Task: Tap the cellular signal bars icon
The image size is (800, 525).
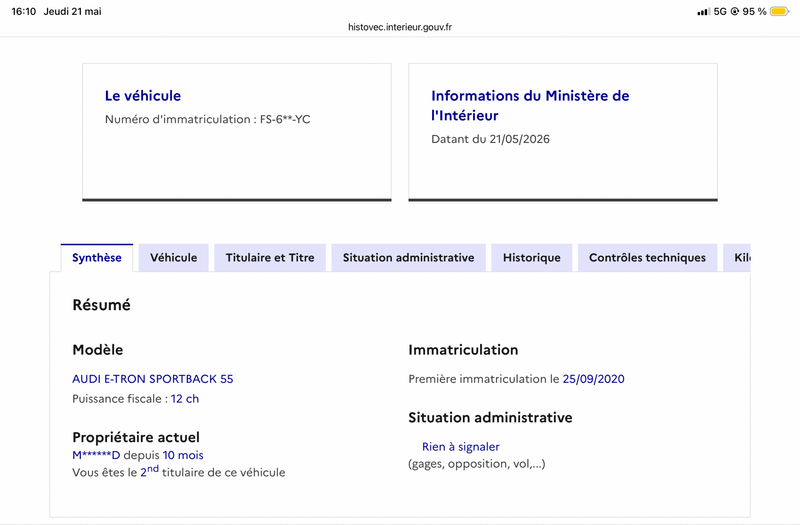Action: pyautogui.click(x=704, y=11)
